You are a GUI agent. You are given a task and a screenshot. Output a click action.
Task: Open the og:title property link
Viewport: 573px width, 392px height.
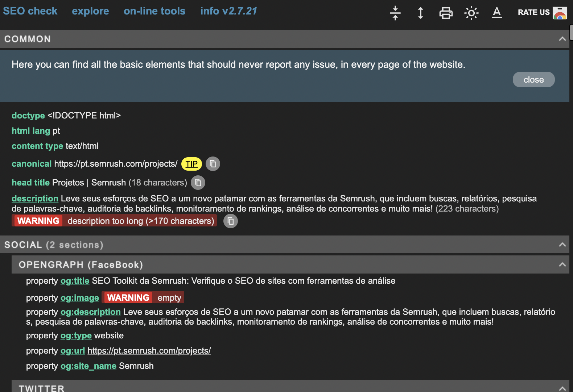coord(75,281)
